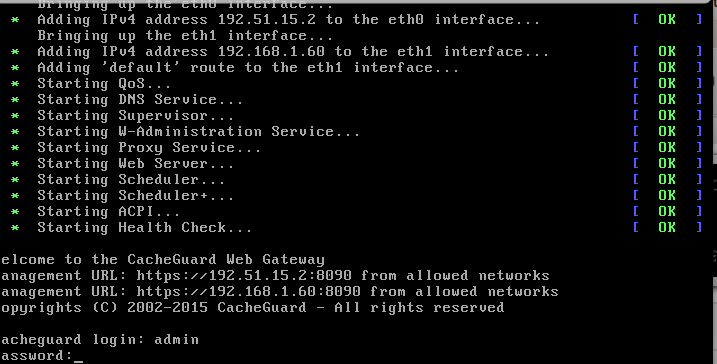Click the green asterisk beside Starting ACPI
This screenshot has height=364, width=717.
[x=15, y=212]
